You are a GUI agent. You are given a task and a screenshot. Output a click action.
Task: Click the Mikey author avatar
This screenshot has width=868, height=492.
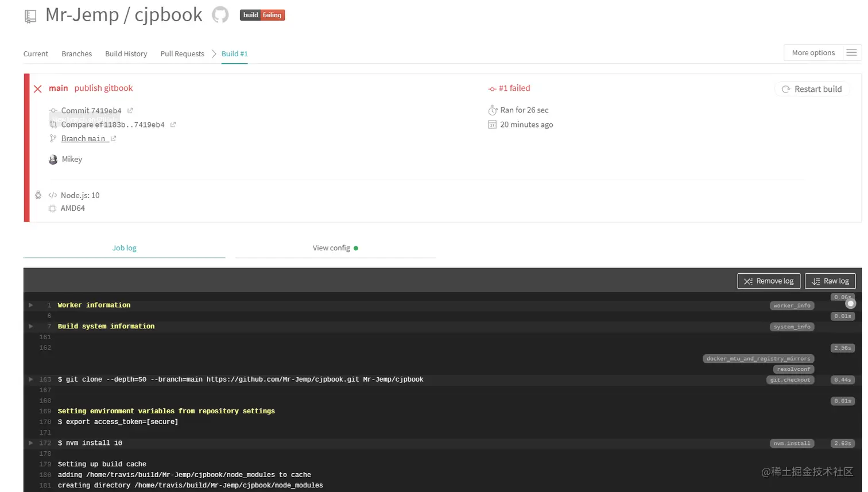(x=53, y=160)
